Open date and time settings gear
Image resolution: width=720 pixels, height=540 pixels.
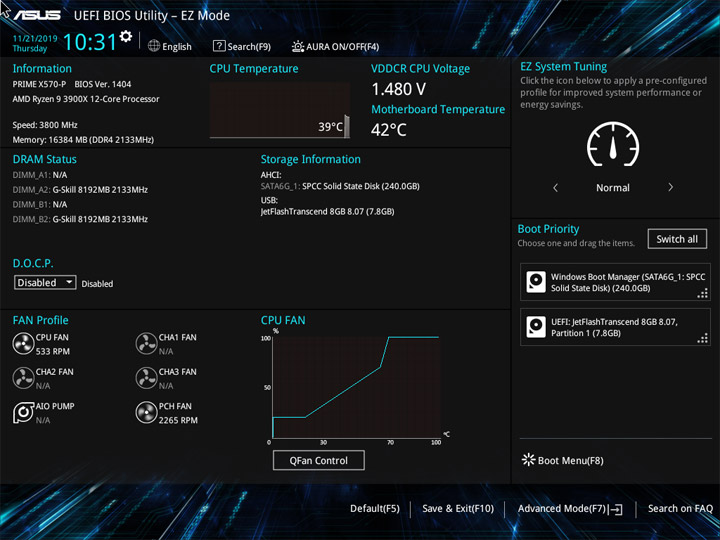[x=126, y=36]
